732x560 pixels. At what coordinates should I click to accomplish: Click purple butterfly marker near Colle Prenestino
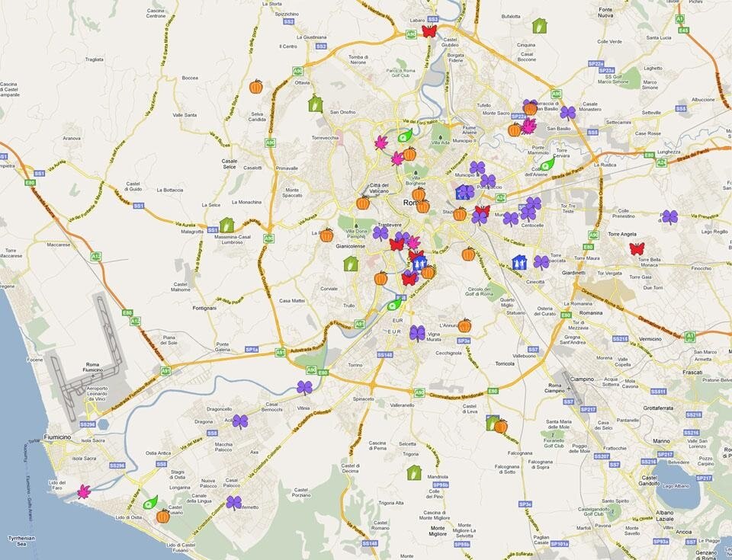pos(669,217)
